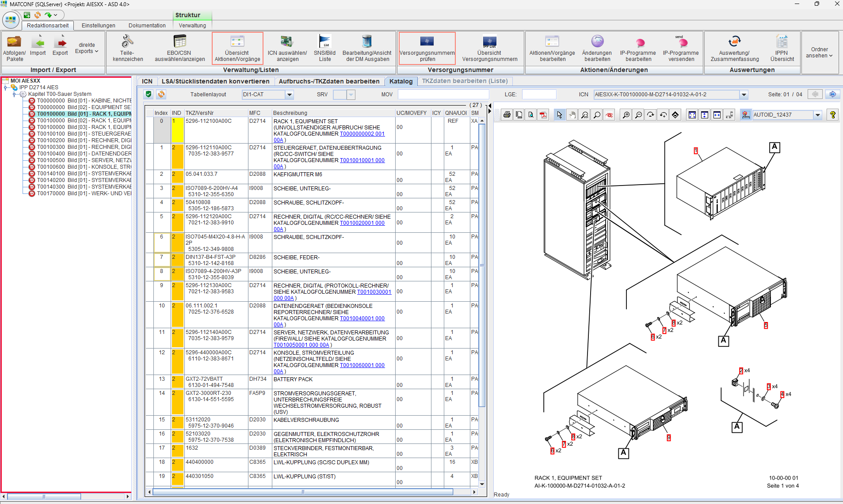Click the zoom in magnifier icon

coord(626,115)
